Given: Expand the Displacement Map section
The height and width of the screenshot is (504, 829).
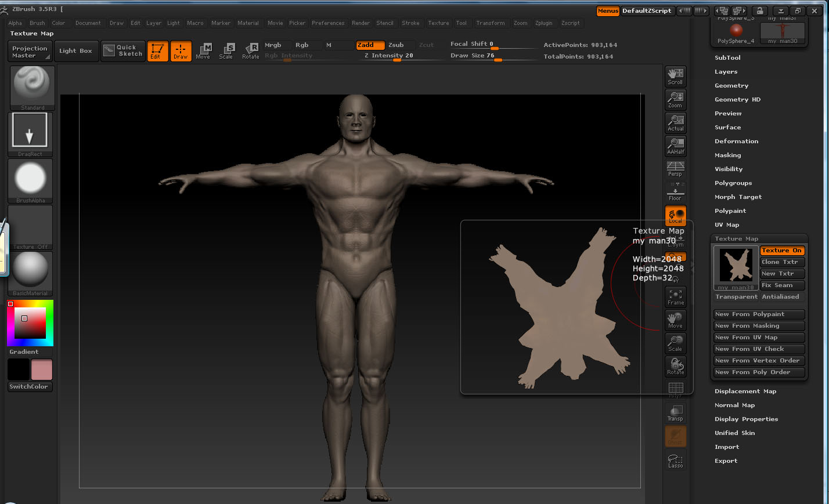Looking at the screenshot, I should click(745, 391).
